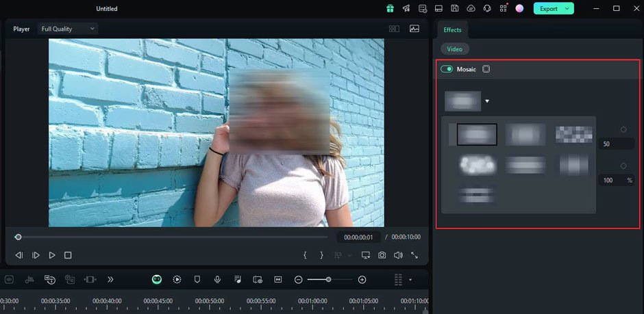Click the render preview dotted play icon
Viewport: 644px width, 314px height.
point(177,280)
